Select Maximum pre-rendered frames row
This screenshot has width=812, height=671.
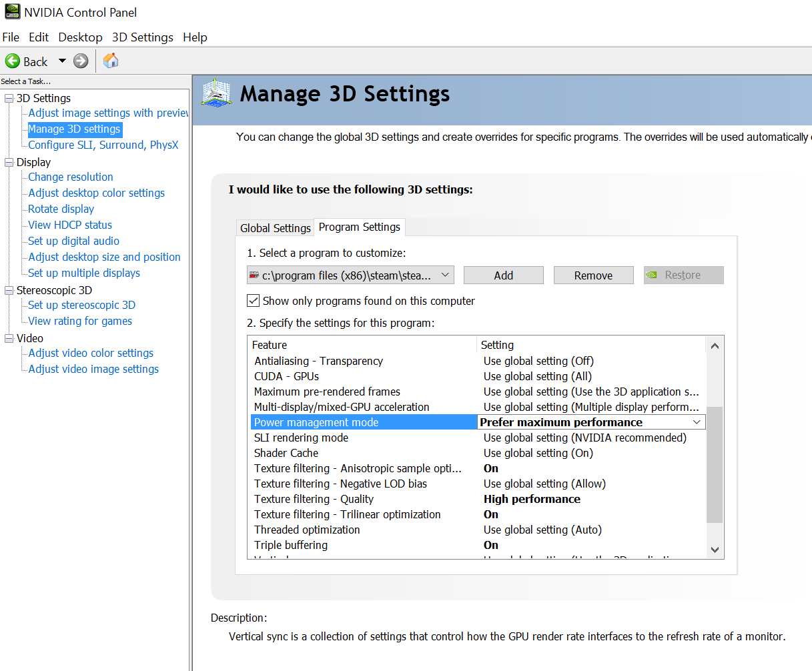click(x=476, y=392)
